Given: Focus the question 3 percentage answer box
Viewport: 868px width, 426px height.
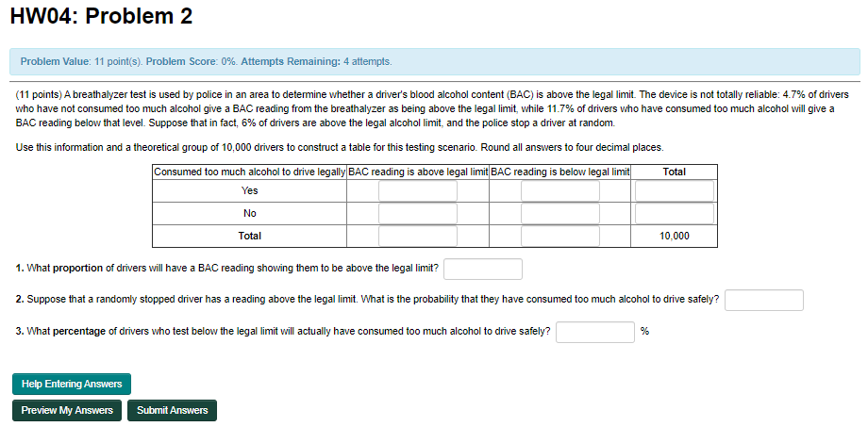Looking at the screenshot, I should point(595,332).
